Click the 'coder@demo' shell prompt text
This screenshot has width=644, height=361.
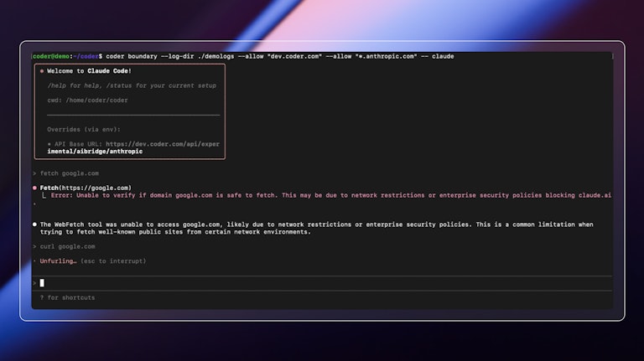pos(51,57)
